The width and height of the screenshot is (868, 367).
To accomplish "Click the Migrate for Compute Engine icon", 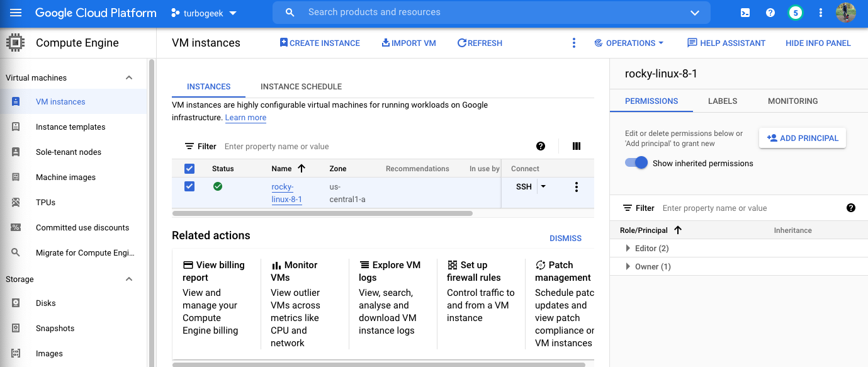I will click(x=16, y=252).
